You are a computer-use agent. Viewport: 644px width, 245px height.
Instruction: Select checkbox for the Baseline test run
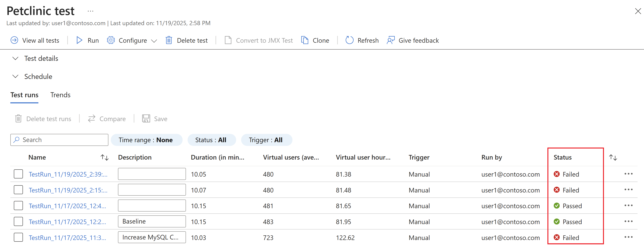click(18, 222)
